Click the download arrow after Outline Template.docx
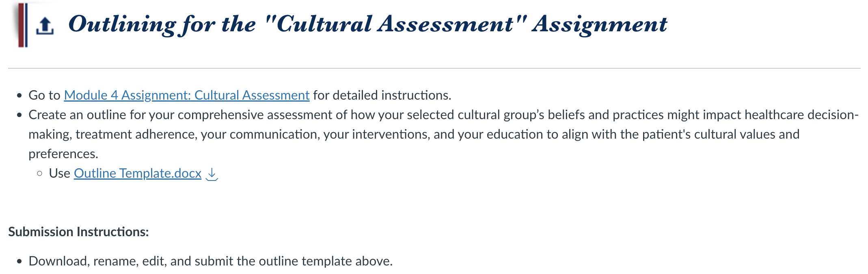This screenshot has width=868, height=274. (212, 174)
